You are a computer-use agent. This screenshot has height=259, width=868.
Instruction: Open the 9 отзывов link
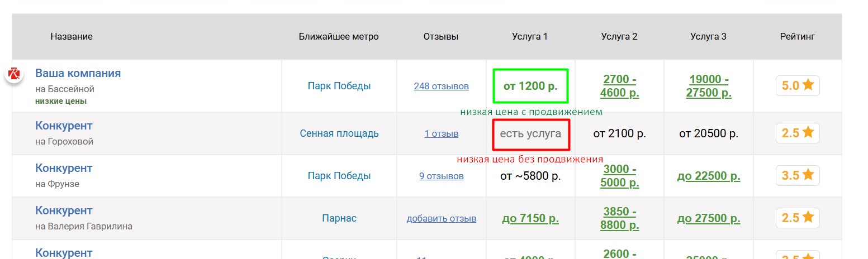(441, 176)
